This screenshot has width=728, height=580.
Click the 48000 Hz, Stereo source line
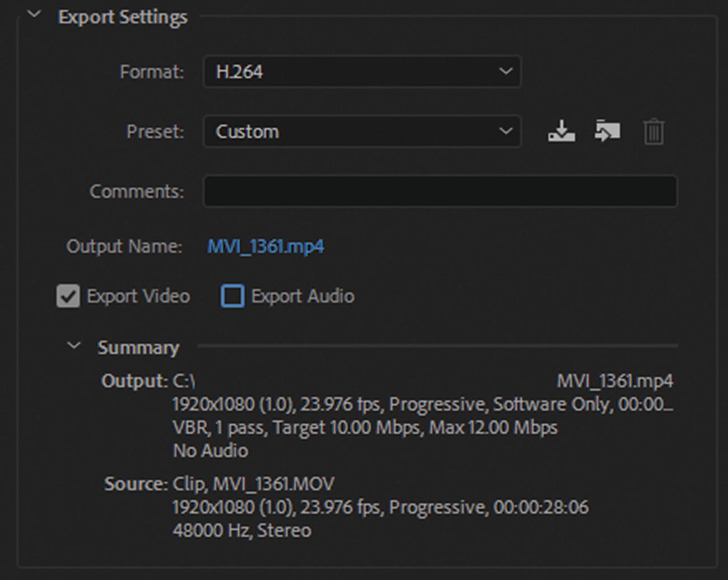[x=241, y=530]
